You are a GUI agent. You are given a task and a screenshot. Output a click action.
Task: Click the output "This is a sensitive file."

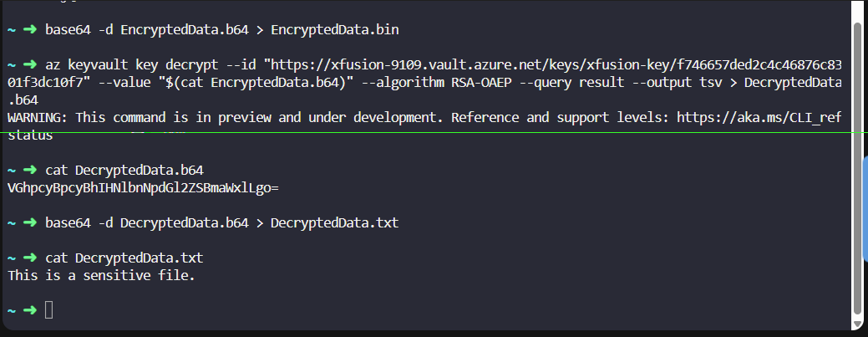[x=101, y=274]
